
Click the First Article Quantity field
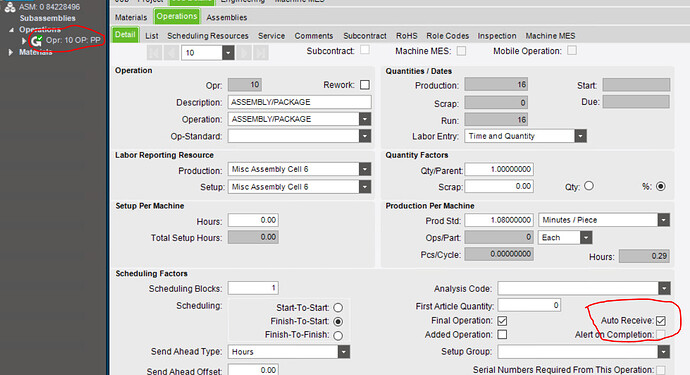529,305
